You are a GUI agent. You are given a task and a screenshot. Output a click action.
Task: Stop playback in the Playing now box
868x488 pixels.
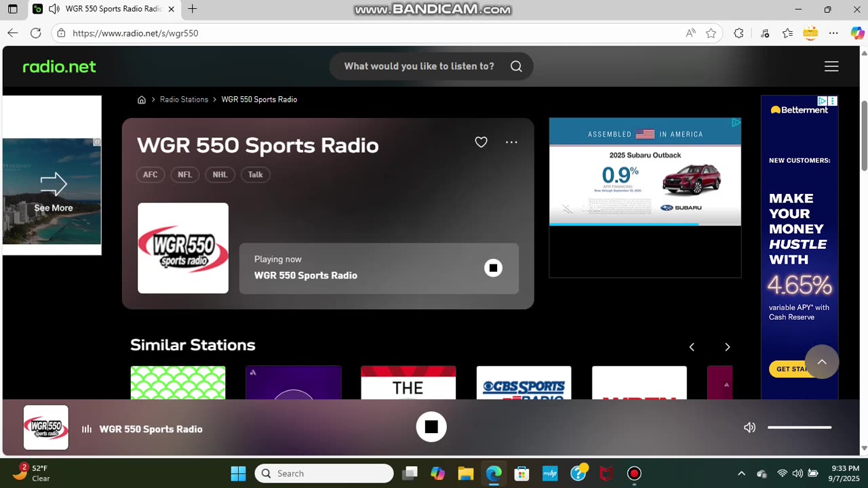coord(493,268)
